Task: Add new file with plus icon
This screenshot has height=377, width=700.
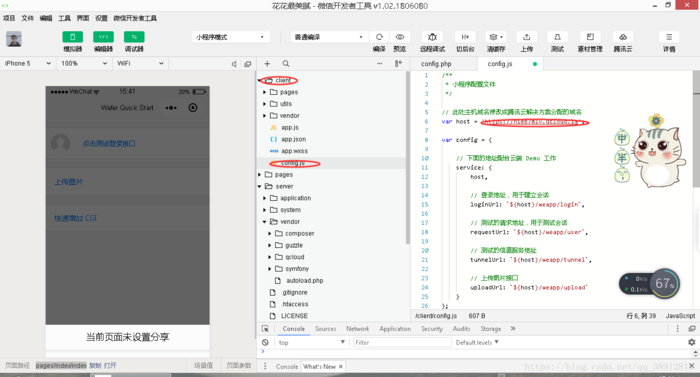Action: 267,63
